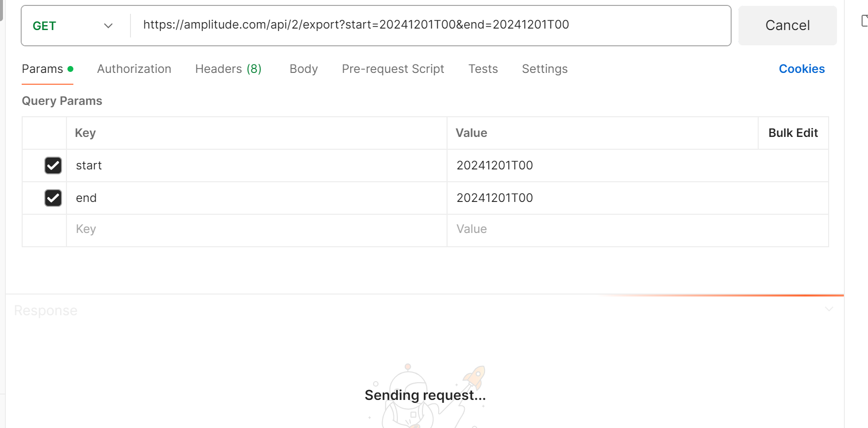Viewport: 868px width, 428px height.
Task: Edit the end parameter value field
Action: (x=638, y=198)
